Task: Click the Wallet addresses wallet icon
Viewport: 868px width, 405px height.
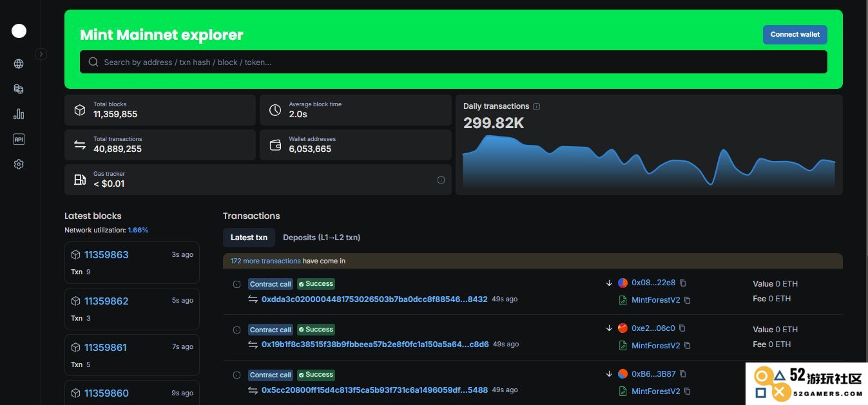Action: pos(275,145)
